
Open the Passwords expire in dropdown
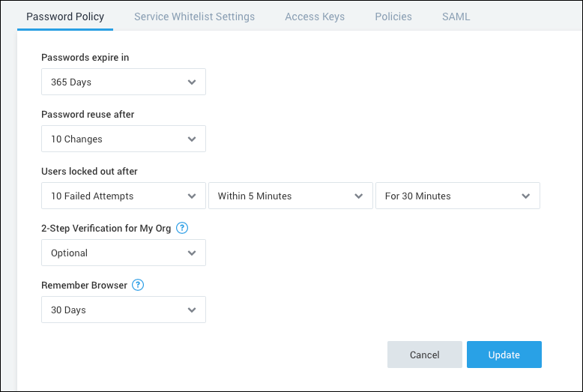click(123, 82)
